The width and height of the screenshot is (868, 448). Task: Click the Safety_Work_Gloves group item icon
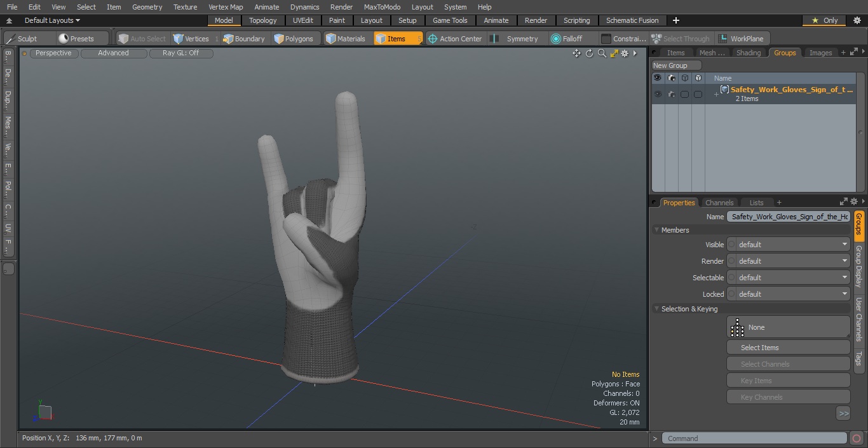pyautogui.click(x=724, y=90)
